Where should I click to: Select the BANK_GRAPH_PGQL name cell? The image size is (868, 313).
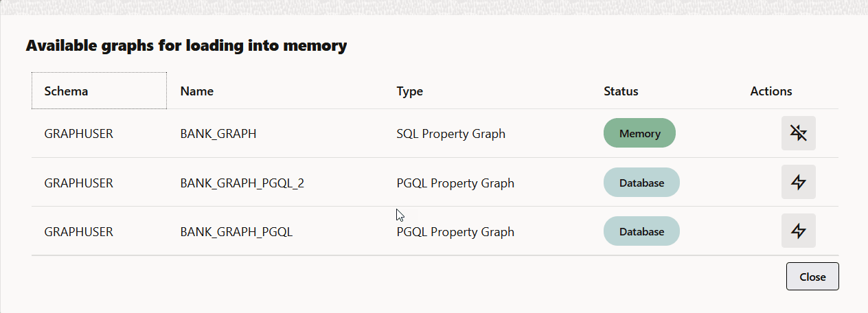point(236,232)
